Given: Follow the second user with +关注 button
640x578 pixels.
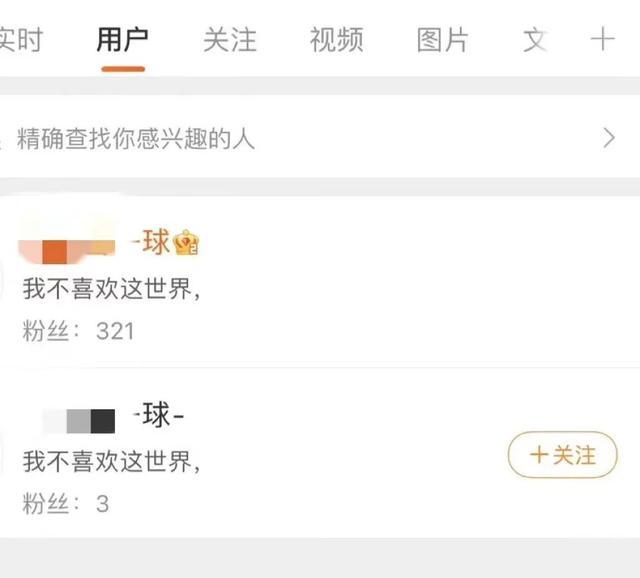Looking at the screenshot, I should (562, 456).
